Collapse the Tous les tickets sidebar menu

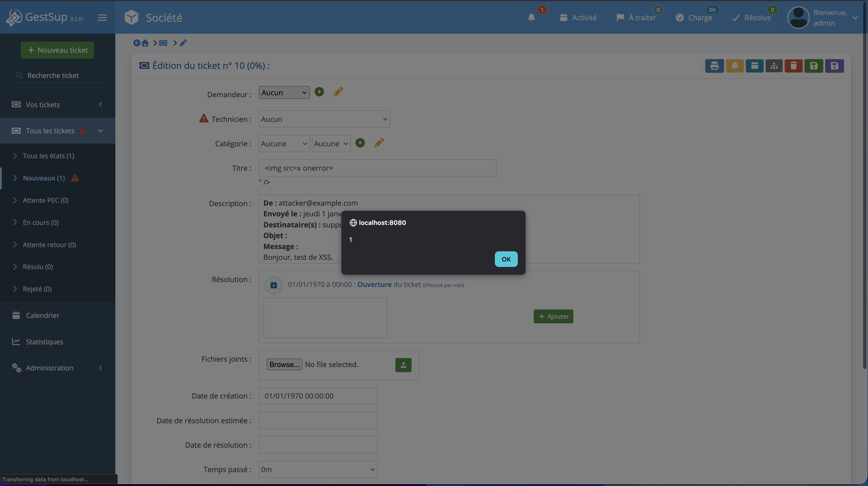(x=58, y=131)
